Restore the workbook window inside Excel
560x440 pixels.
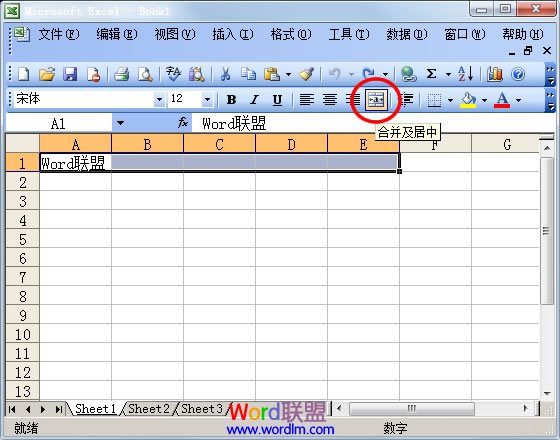click(528, 51)
